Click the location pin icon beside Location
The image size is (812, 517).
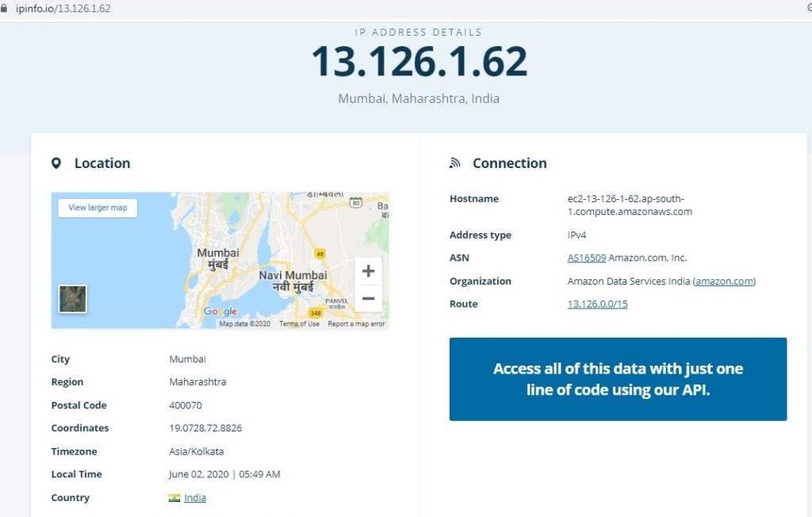pos(56,163)
